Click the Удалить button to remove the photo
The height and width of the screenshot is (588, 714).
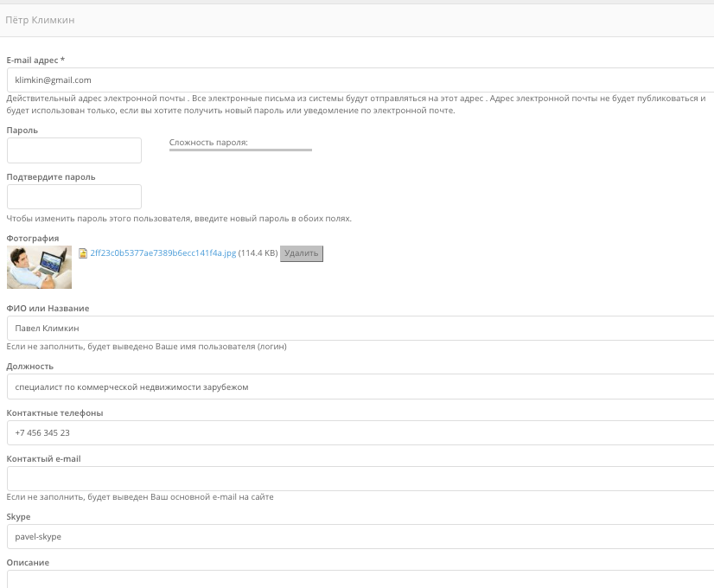pos(302,253)
